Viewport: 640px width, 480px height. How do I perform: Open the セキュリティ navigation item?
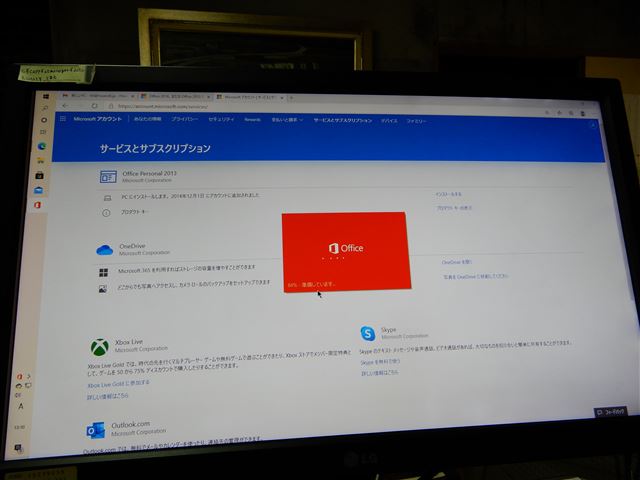(x=221, y=119)
